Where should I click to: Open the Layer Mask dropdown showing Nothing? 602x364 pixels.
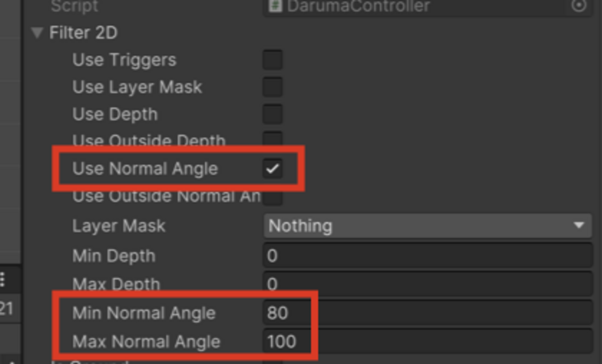point(427,226)
